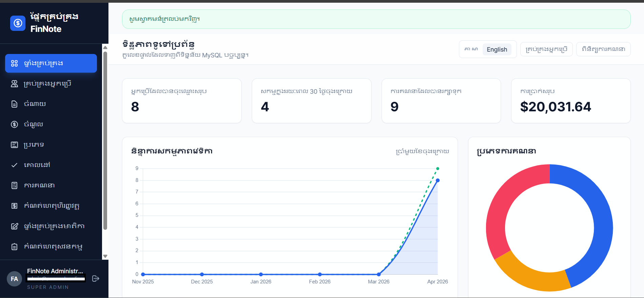This screenshot has width=644, height=298.
Task: Open content dashboard (ផ្ទាំងគ្រប់គ្រងមាតិកា) menu item
Action: [x=54, y=226]
